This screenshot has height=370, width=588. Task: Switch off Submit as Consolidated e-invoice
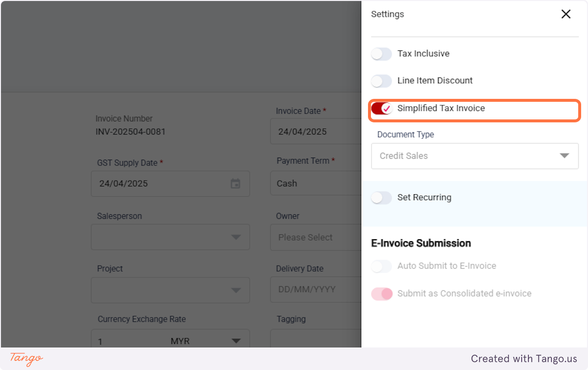382,294
